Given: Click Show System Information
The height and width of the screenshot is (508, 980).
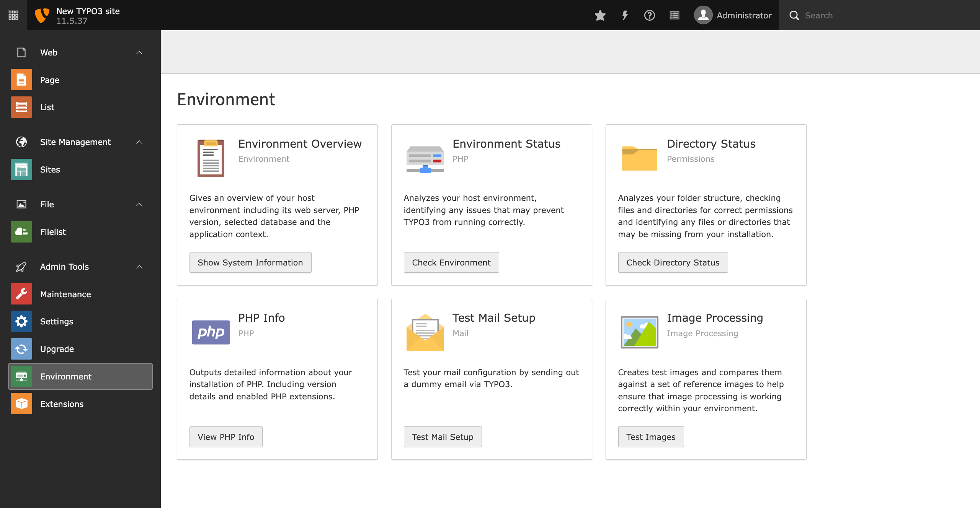Looking at the screenshot, I should 250,262.
